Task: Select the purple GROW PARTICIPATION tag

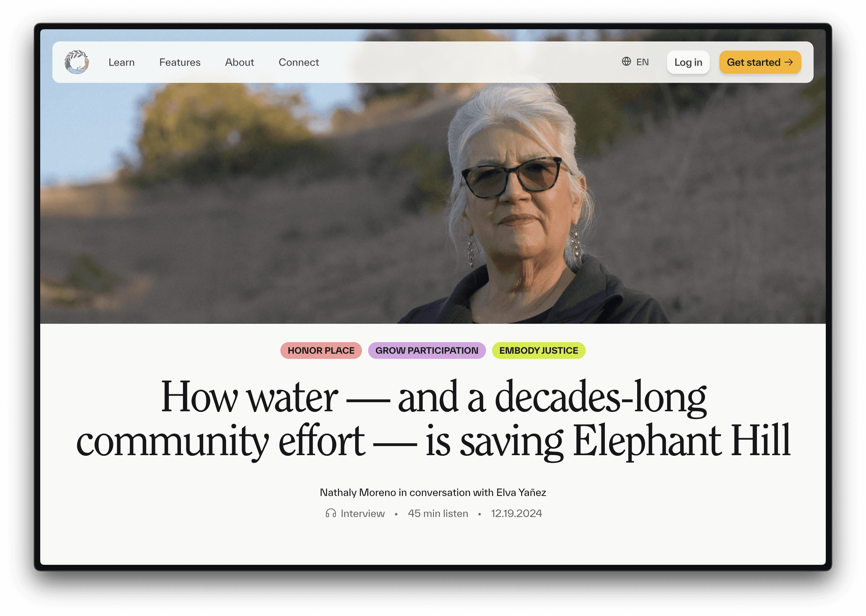Action: 427,350
